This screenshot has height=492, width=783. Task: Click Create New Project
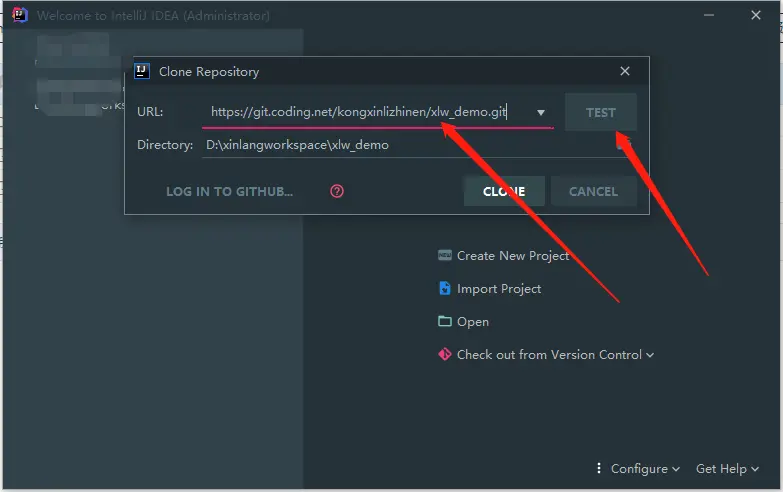(513, 256)
